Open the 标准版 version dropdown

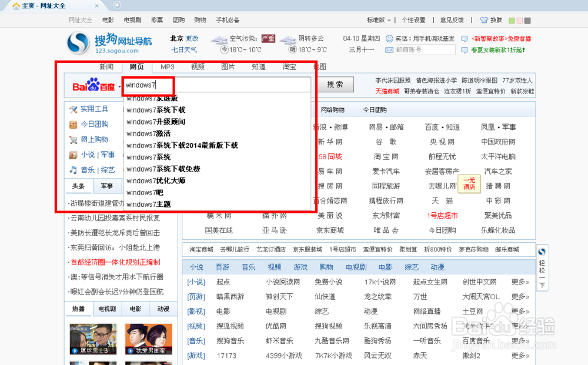pos(379,20)
